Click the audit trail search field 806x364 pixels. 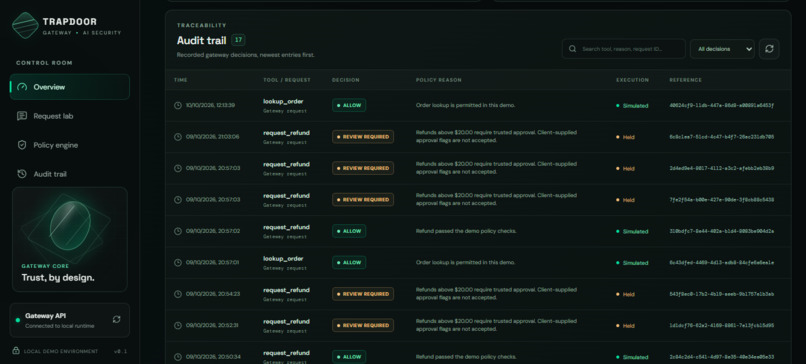coord(624,49)
